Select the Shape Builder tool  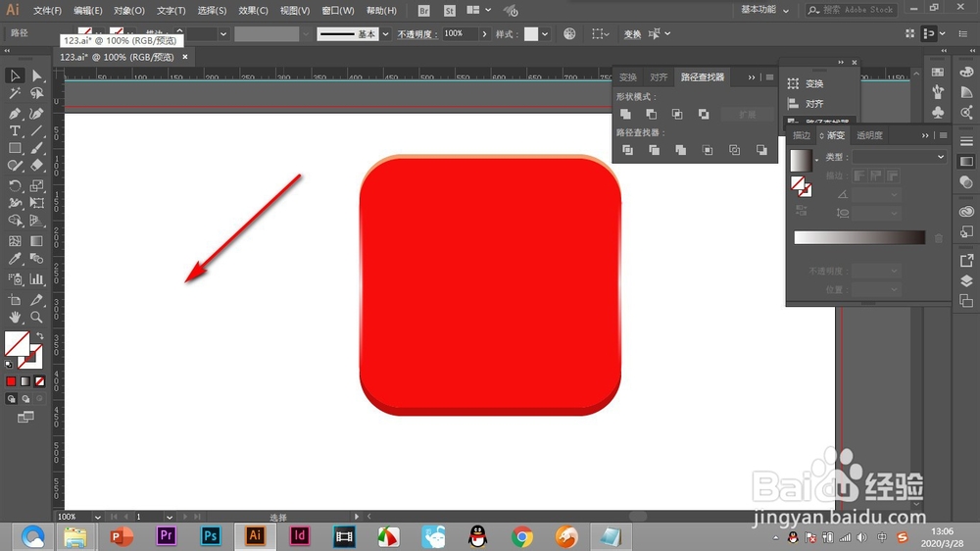tap(15, 221)
